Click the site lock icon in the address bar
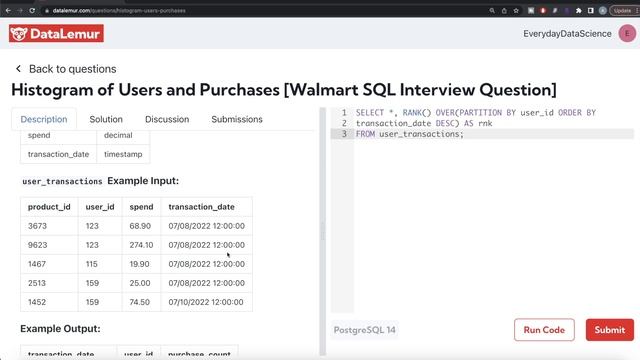The height and width of the screenshot is (360, 640). (47, 11)
